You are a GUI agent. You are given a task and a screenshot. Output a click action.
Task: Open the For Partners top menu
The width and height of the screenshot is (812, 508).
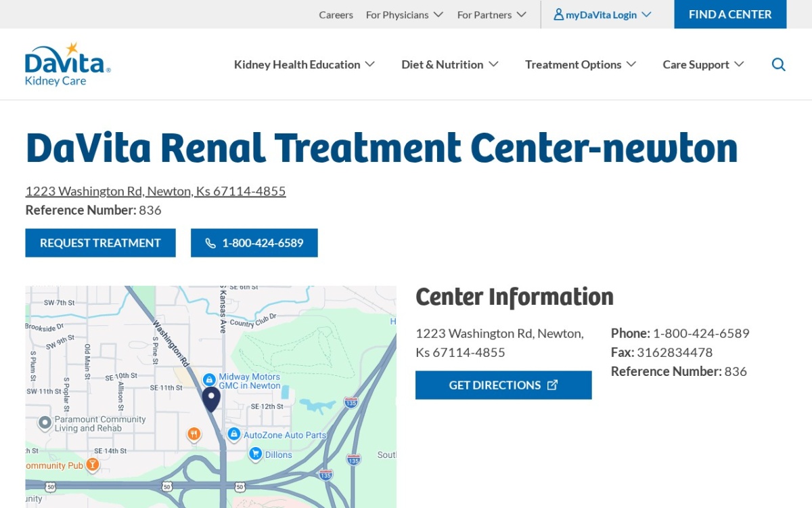(x=492, y=14)
